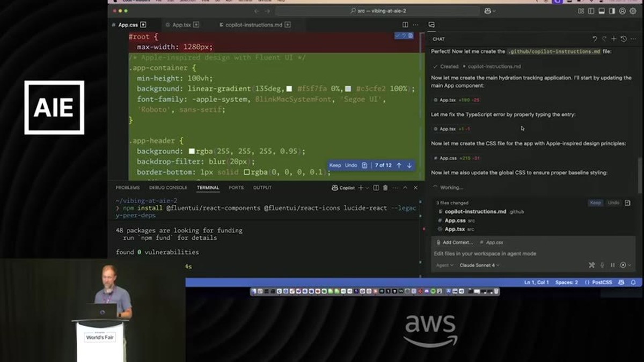
Task: Switch to the App.tsx editor tab
Action: coord(181,25)
